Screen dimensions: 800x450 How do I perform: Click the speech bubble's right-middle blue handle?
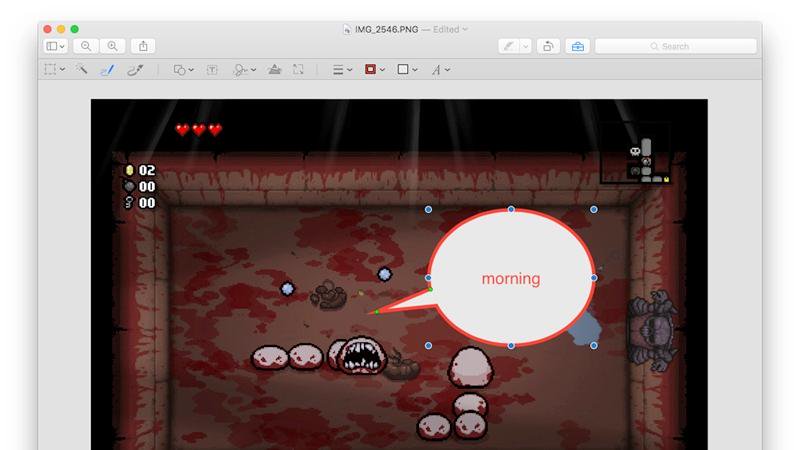(x=594, y=278)
